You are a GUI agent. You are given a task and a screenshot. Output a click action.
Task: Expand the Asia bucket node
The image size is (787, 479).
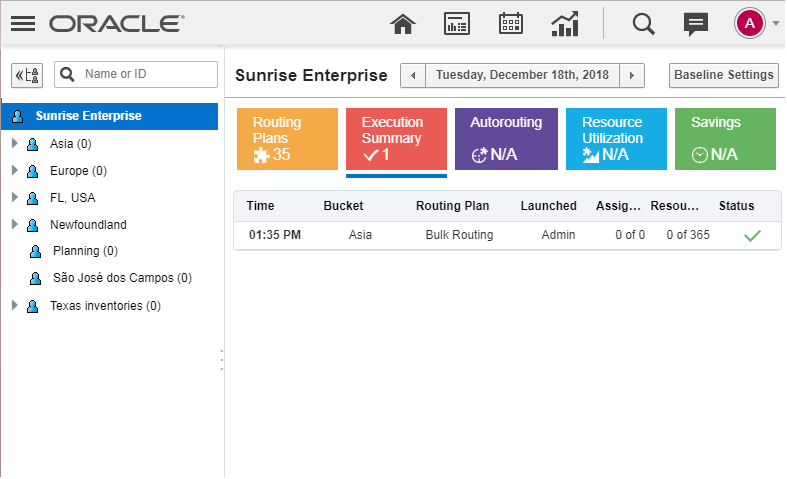15,144
